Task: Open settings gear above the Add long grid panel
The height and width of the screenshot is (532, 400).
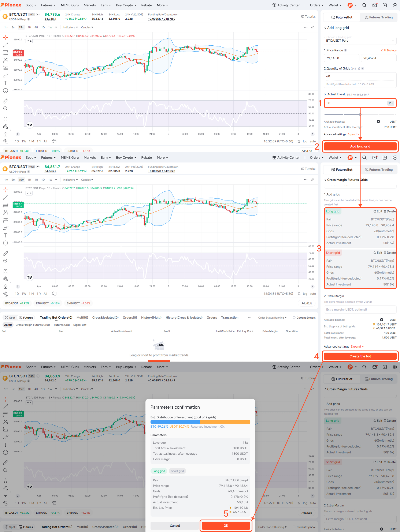Action: 395,5
